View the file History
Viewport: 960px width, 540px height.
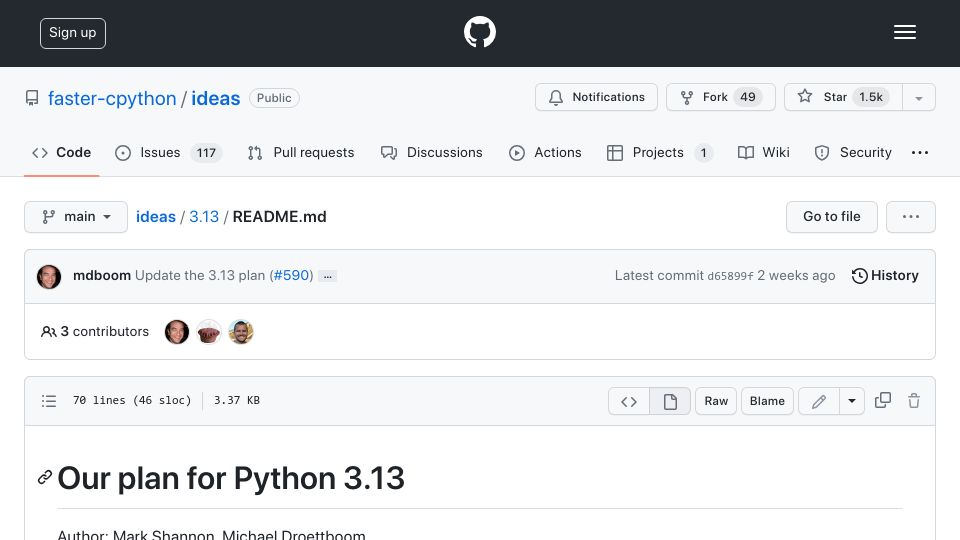(885, 276)
